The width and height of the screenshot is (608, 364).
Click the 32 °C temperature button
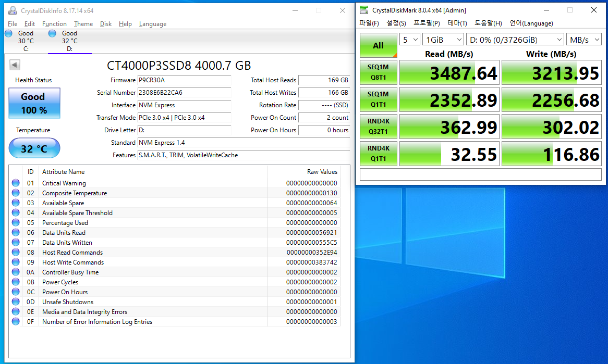34,148
